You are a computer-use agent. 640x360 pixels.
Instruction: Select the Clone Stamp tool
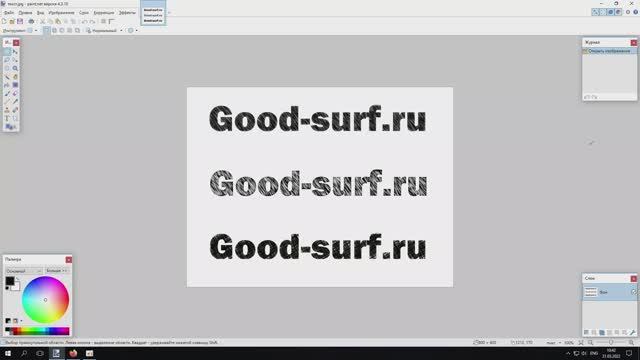click(x=7, y=110)
